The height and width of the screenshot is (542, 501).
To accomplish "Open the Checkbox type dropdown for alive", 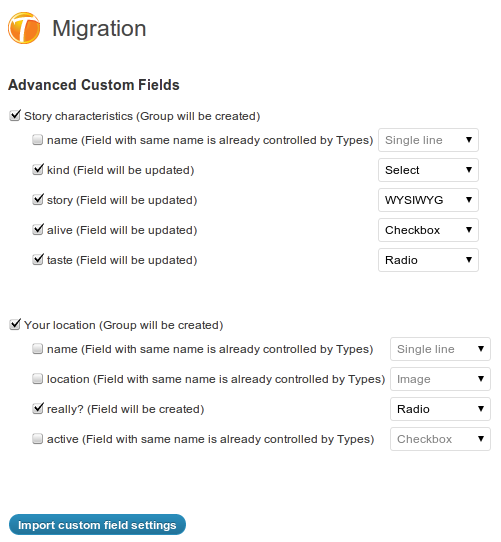I will click(428, 230).
